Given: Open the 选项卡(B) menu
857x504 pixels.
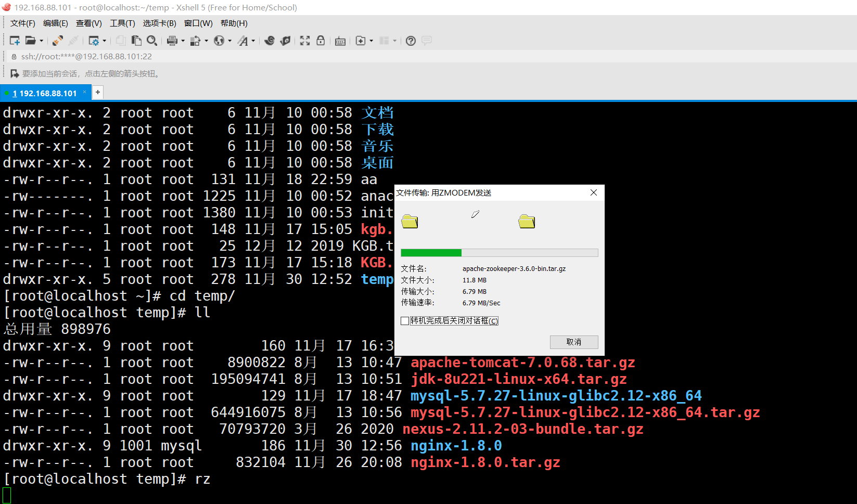Looking at the screenshot, I should click(160, 23).
